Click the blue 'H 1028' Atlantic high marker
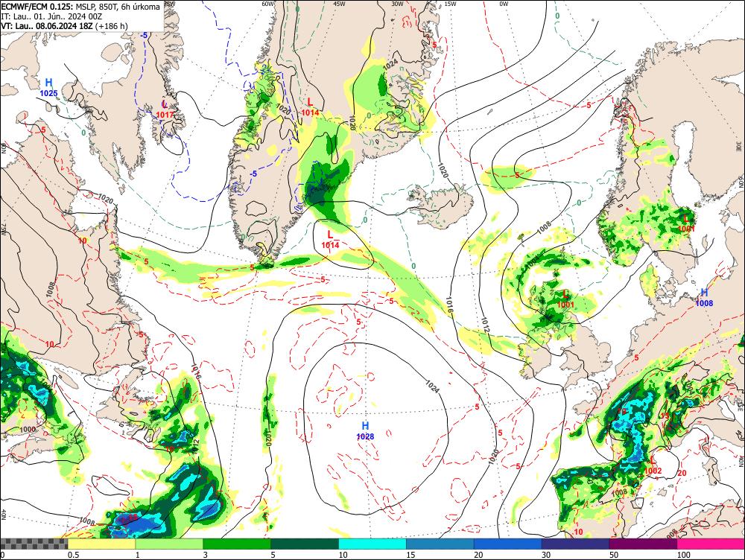Image resolution: width=745 pixels, height=560 pixels. click(x=365, y=430)
